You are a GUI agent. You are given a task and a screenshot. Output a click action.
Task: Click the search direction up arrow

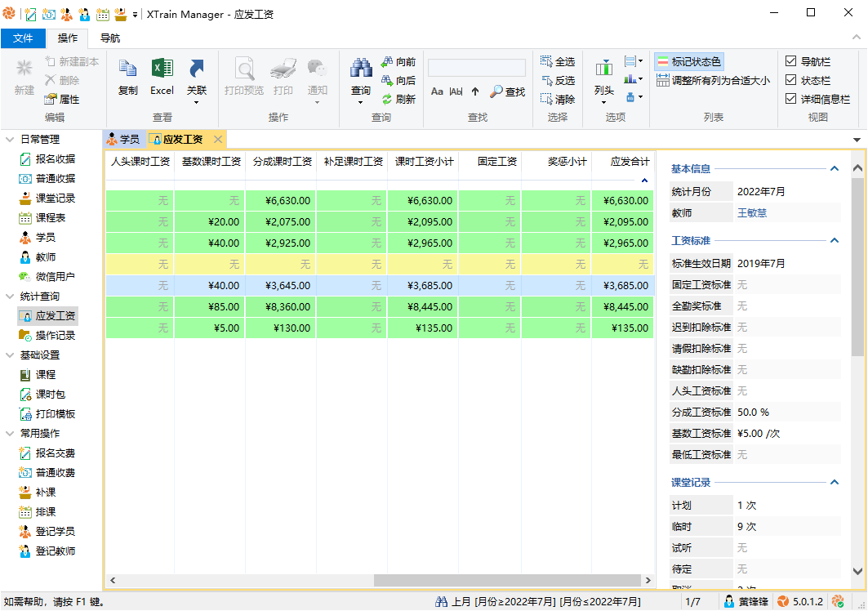tap(475, 91)
